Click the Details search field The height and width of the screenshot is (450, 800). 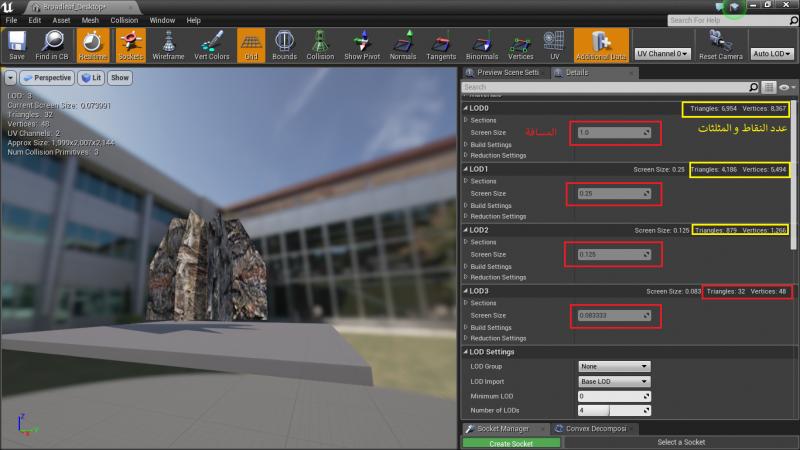click(x=605, y=87)
